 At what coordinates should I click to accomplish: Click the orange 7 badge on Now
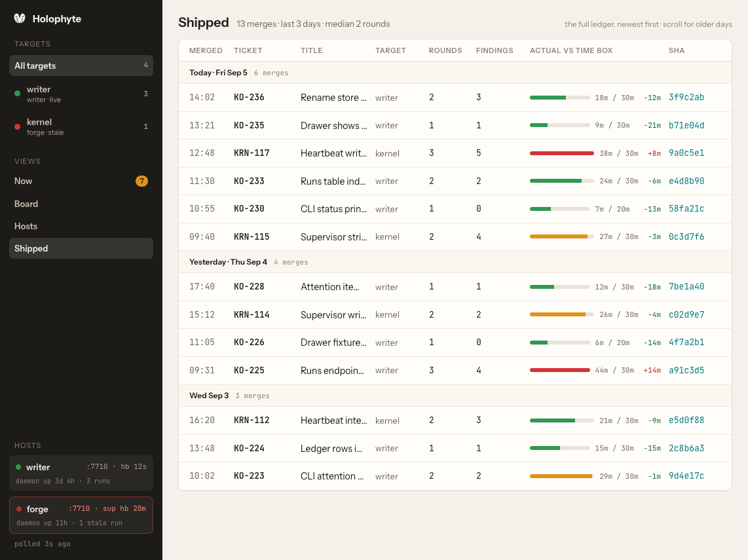click(x=141, y=181)
